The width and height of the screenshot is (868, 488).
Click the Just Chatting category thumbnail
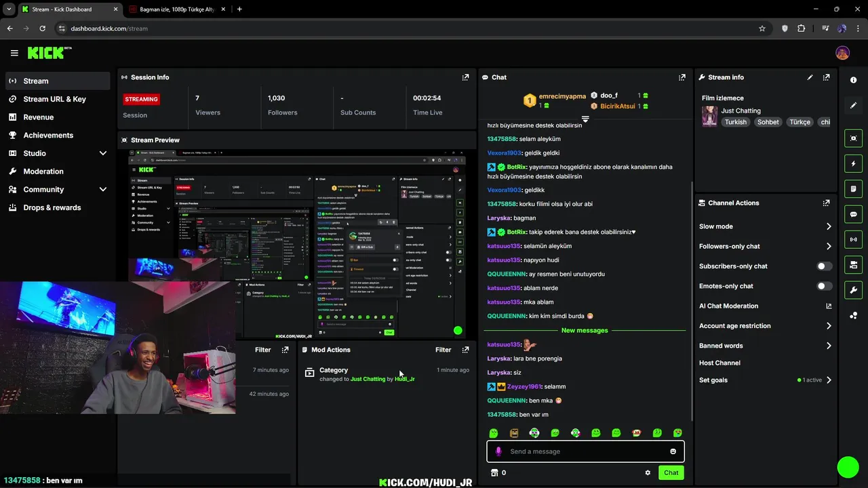pyautogui.click(x=709, y=116)
